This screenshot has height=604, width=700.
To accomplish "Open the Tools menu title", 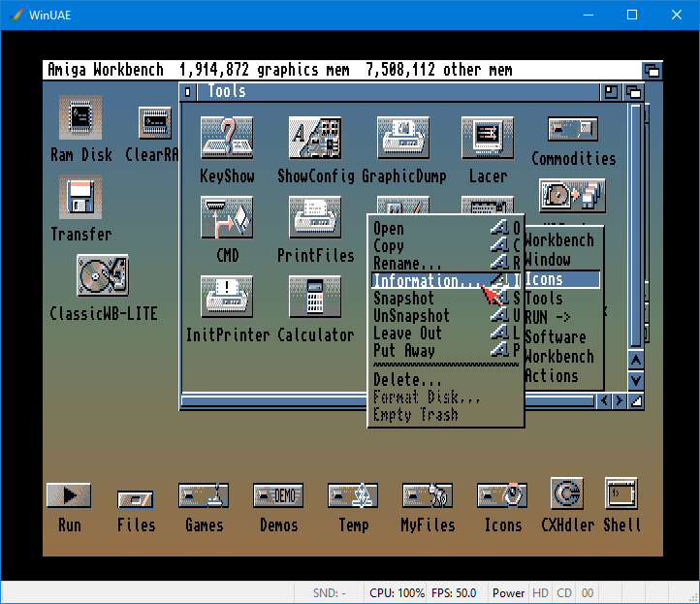I will pyautogui.click(x=544, y=299).
